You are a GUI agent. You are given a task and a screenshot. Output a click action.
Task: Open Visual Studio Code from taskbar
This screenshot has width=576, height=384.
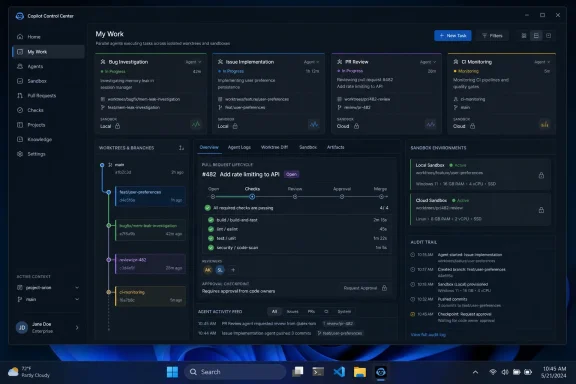tap(339, 372)
